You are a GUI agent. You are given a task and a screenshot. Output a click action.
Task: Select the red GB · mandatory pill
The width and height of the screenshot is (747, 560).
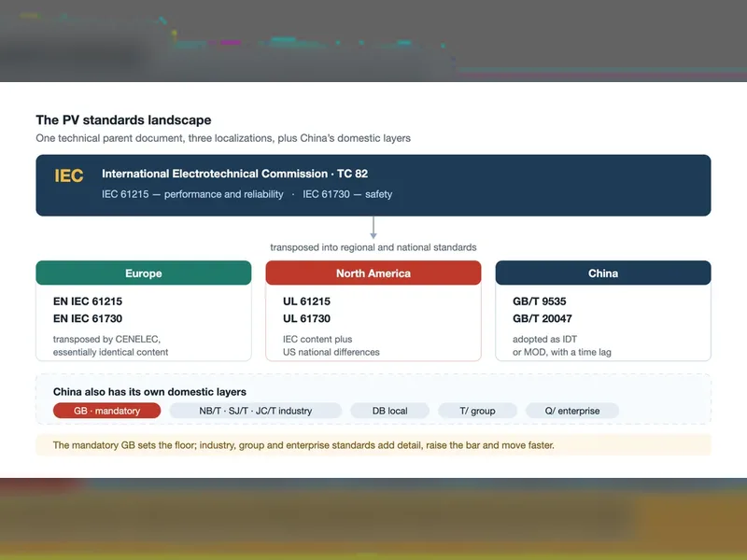coord(106,411)
